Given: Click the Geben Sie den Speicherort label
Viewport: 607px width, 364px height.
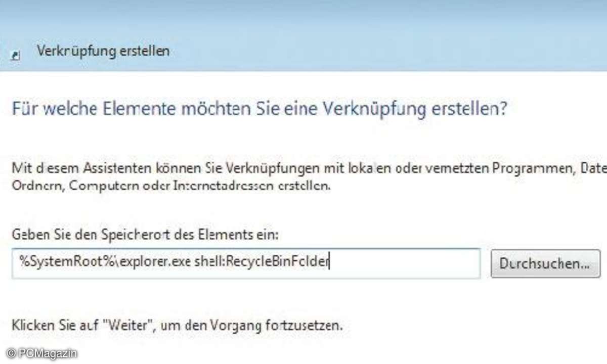Looking at the screenshot, I should point(145,235).
